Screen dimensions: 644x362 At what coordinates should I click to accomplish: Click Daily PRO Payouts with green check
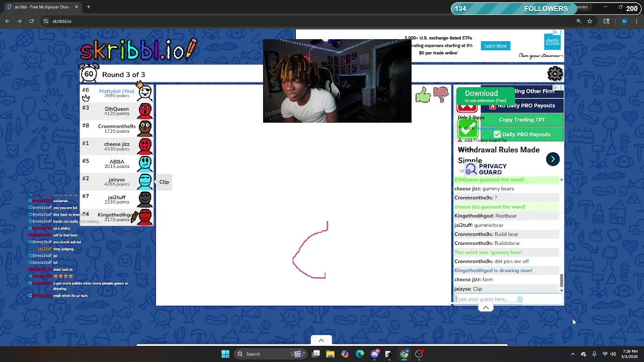522,134
